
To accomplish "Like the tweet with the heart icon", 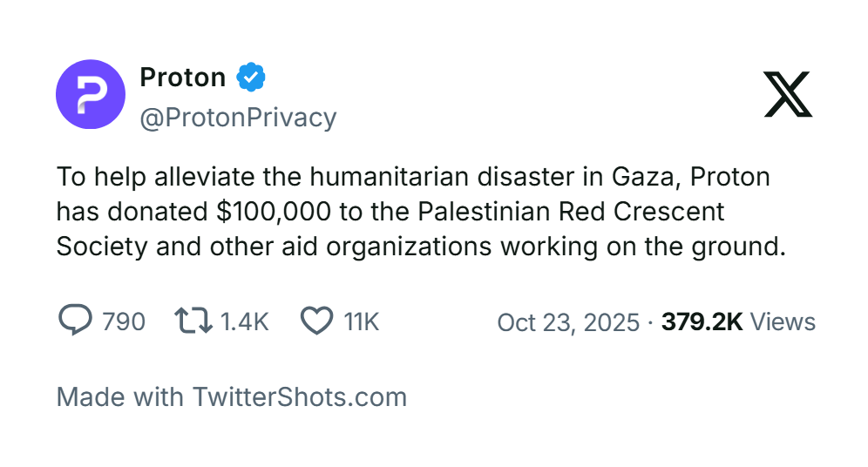I will click(x=316, y=321).
